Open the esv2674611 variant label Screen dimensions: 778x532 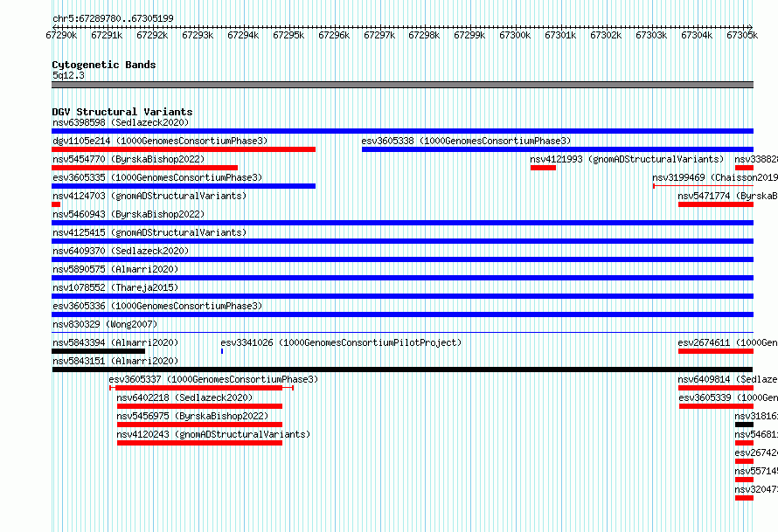click(728, 342)
